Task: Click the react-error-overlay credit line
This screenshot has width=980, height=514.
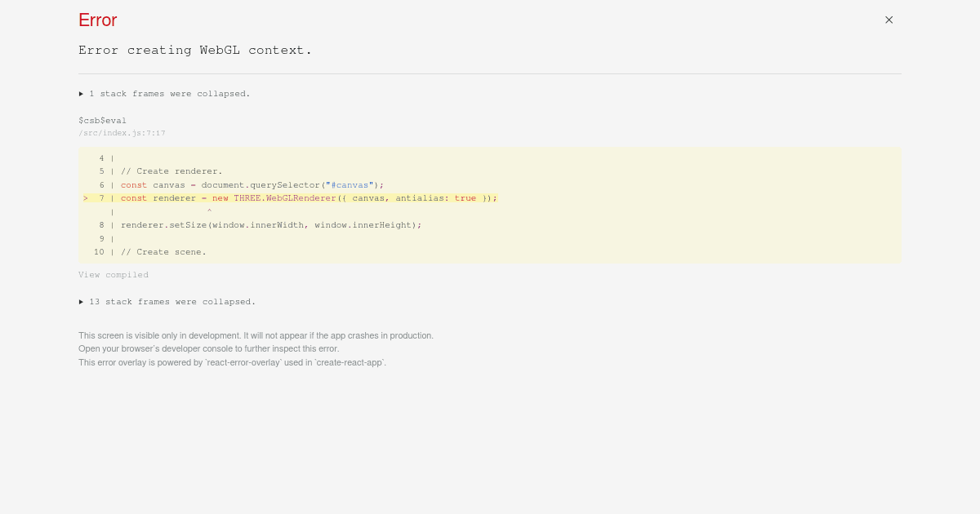Action: point(232,362)
